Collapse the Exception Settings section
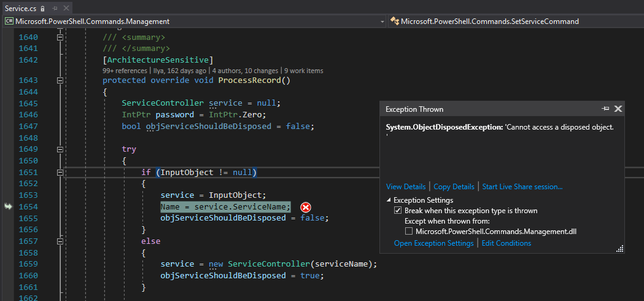Viewport: 644px width, 301px height. [x=389, y=200]
